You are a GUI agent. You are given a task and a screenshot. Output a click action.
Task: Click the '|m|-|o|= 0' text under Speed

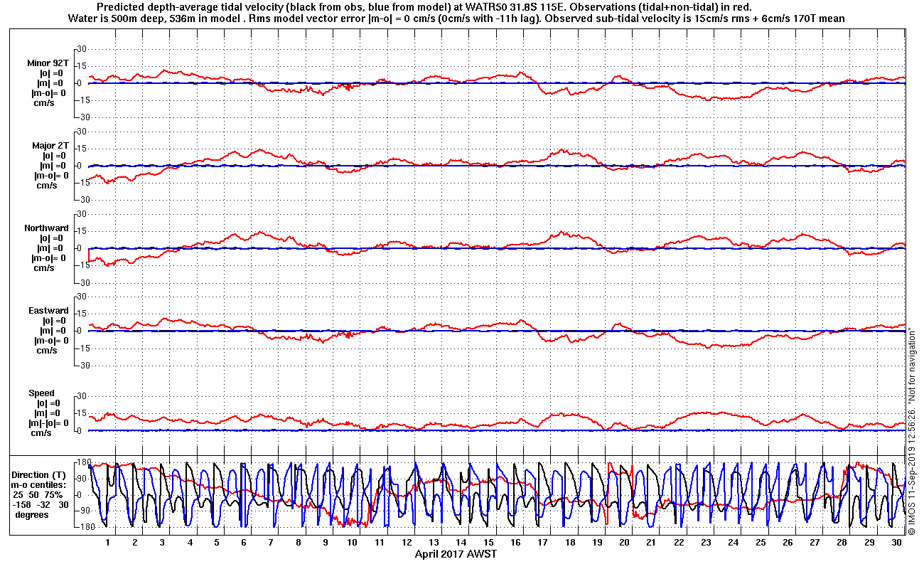pos(48,422)
